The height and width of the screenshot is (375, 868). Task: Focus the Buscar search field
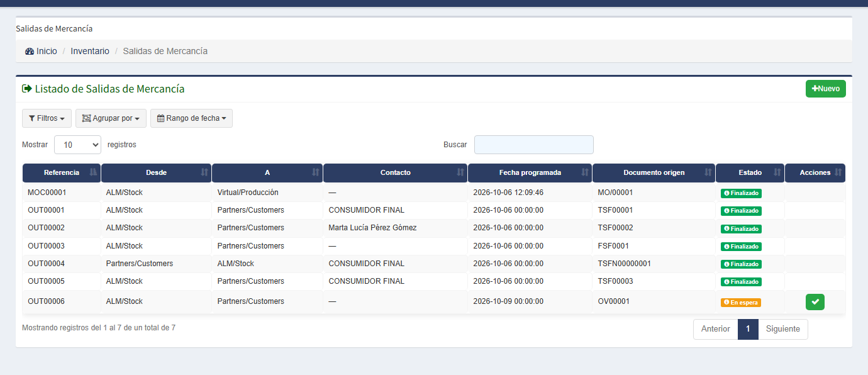tap(534, 145)
